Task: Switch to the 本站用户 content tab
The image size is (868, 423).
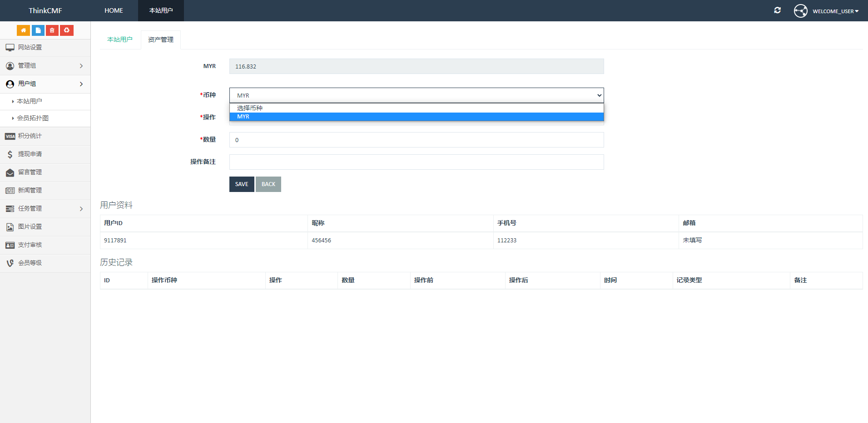Action: tap(120, 40)
